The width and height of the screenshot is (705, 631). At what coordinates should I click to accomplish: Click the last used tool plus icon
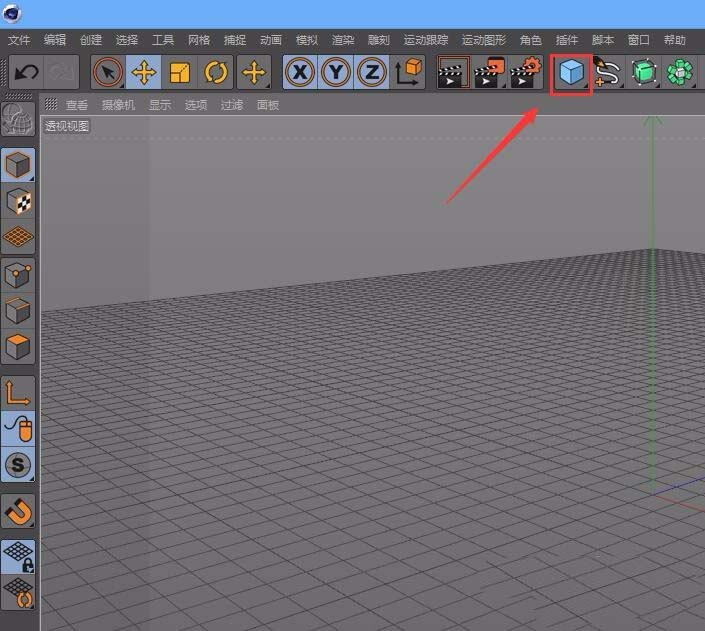(254, 72)
